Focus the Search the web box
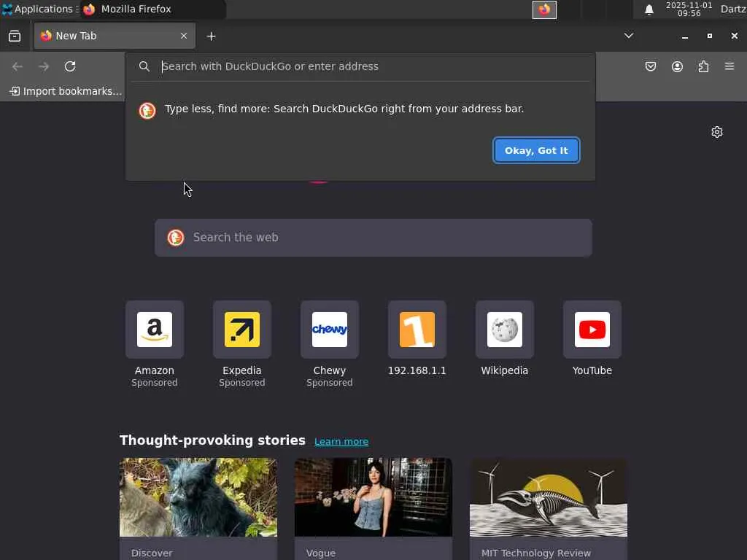Screen dimensions: 747x560 pos(373,238)
